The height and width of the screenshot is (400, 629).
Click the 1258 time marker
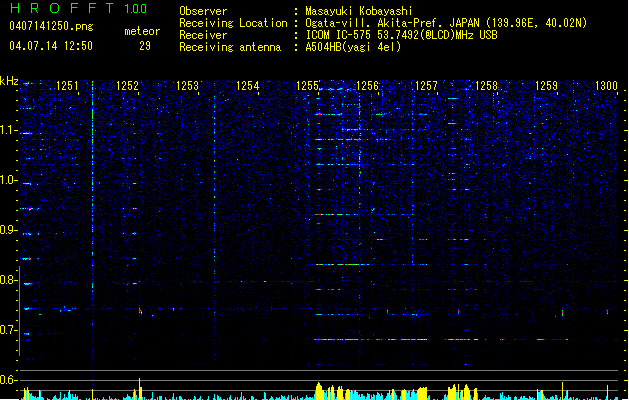click(486, 85)
